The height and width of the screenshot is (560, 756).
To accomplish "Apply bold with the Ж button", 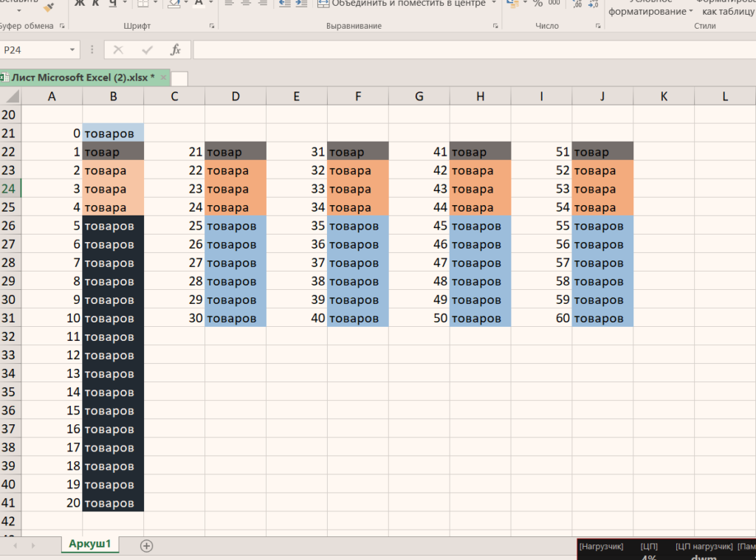I will coord(80,4).
